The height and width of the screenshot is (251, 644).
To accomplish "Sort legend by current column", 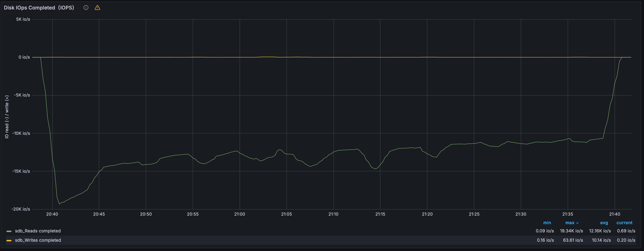I will (624, 223).
